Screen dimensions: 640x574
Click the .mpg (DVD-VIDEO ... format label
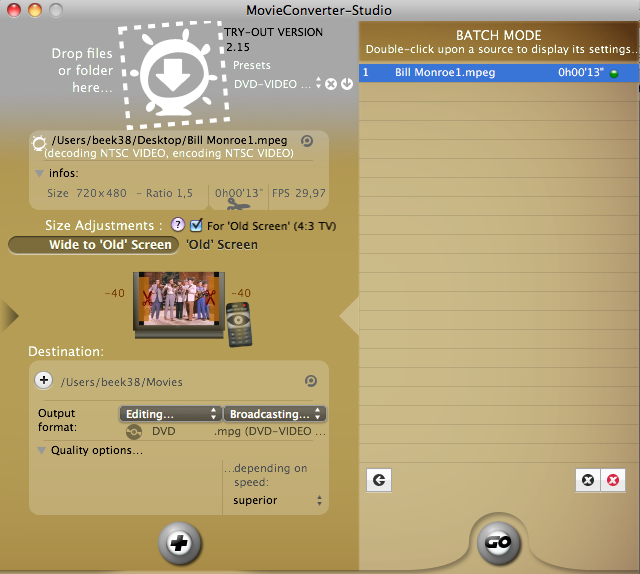pyautogui.click(x=270, y=432)
